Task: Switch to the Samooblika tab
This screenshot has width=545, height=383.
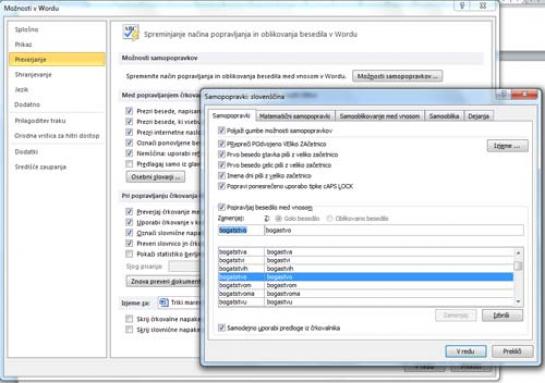Action: [x=444, y=116]
